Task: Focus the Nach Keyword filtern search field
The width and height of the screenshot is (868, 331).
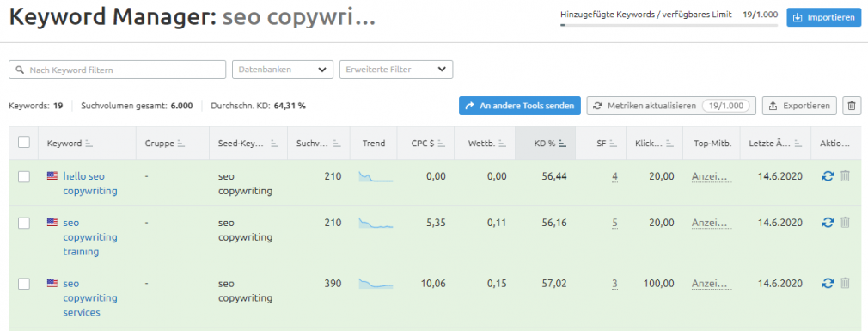Action: tap(118, 70)
